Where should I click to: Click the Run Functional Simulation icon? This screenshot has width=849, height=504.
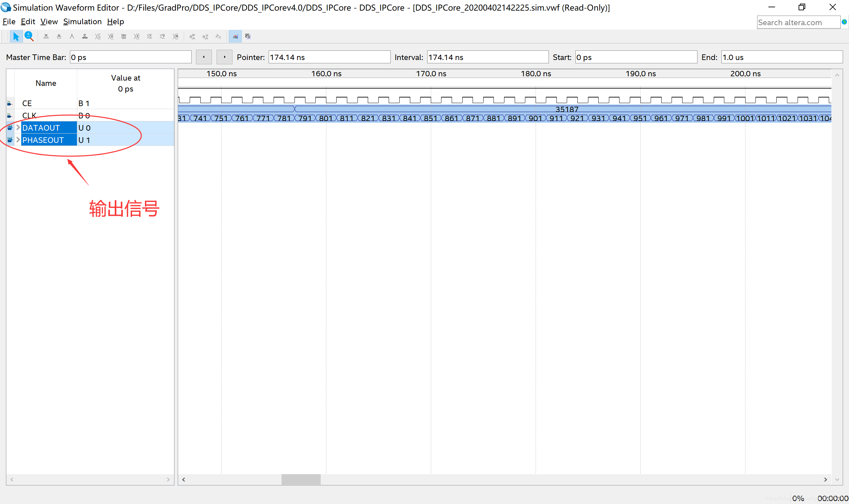pos(192,36)
